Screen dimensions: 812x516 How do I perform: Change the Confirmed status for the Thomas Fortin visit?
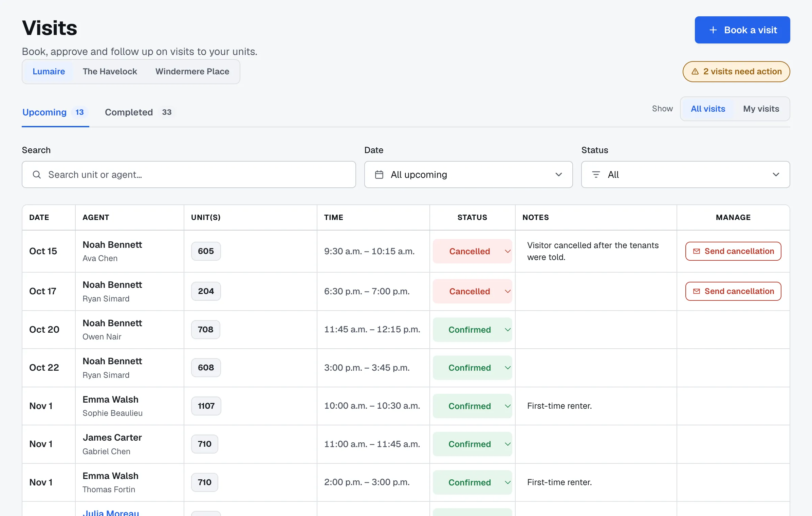(472, 482)
